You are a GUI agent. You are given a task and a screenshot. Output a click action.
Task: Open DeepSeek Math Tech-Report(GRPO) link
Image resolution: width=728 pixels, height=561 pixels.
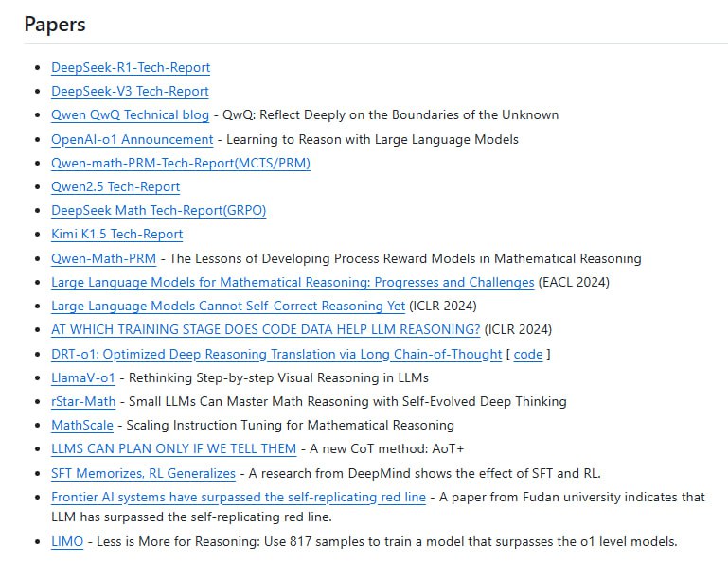pos(158,211)
